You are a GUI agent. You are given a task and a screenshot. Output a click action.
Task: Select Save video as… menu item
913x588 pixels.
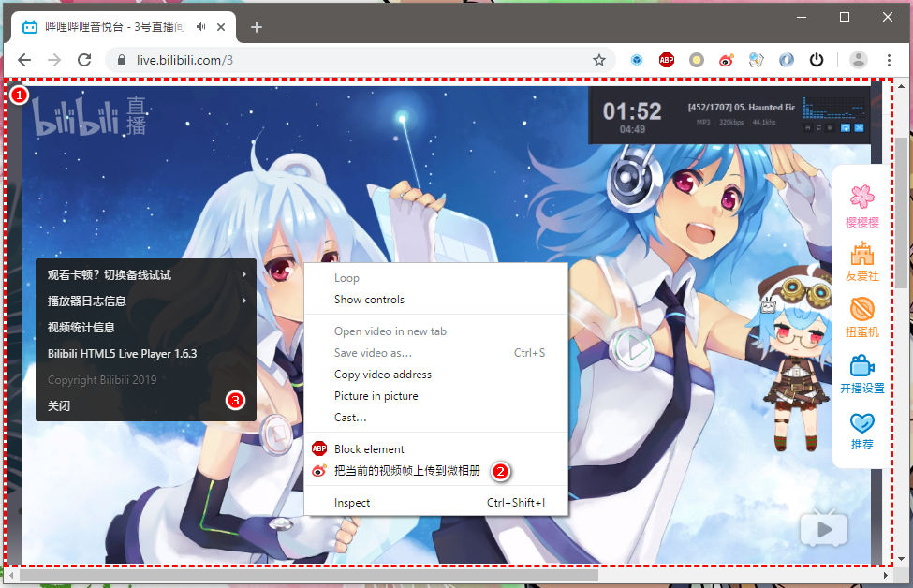pyautogui.click(x=435, y=353)
